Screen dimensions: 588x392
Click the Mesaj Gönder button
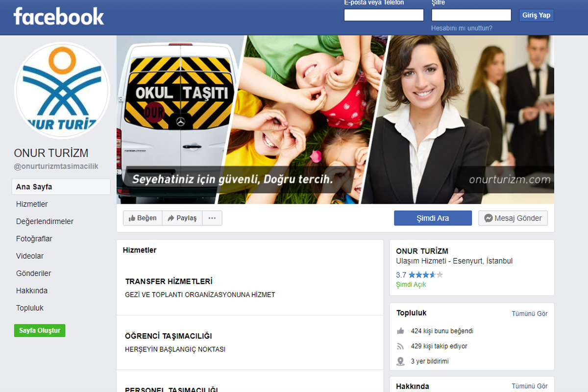(513, 218)
